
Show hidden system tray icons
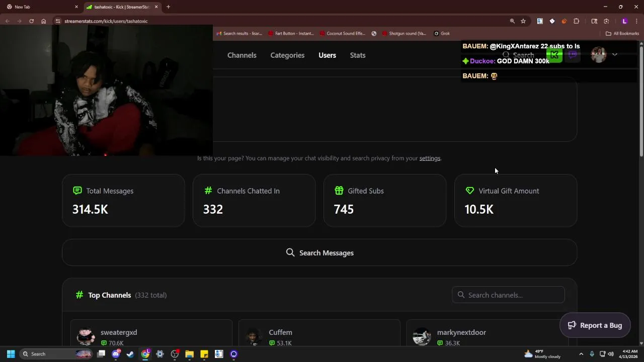581,354
